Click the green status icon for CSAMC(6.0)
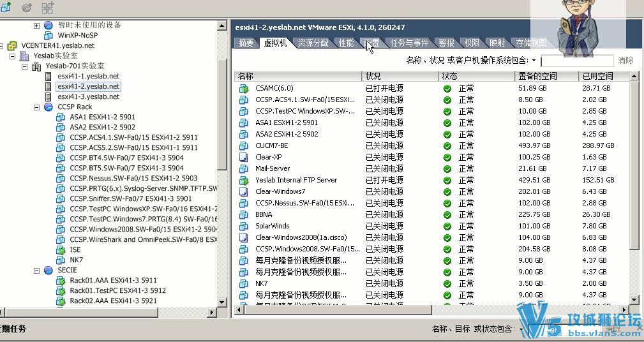 tap(447, 88)
